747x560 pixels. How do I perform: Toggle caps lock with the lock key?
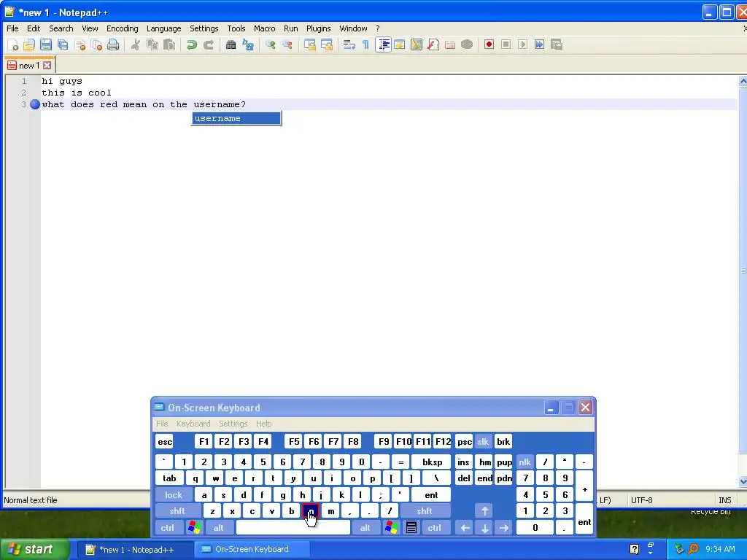174,495
